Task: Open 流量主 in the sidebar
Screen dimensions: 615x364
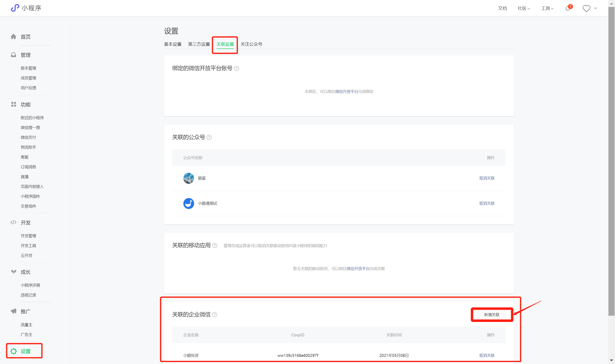Action: [26, 325]
